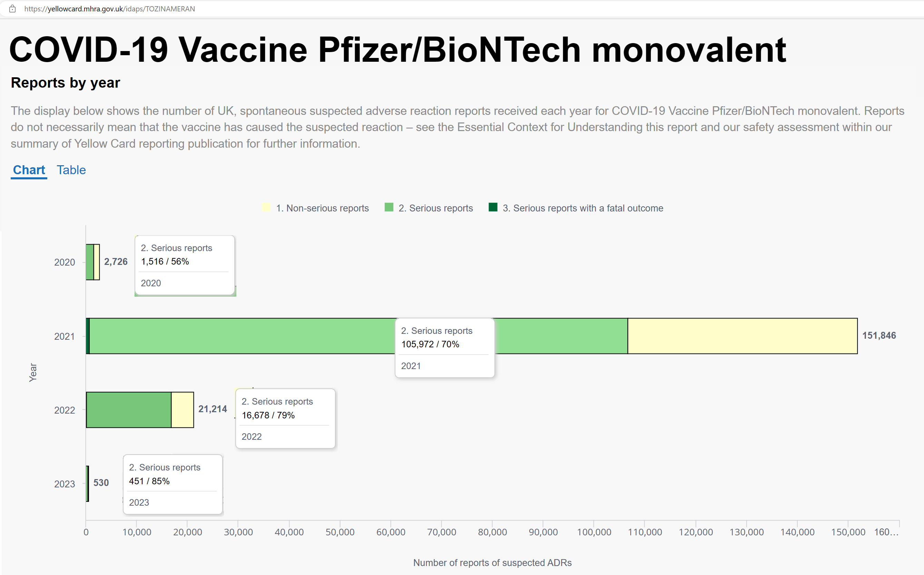Toggle the Non-serious reports legend swatch
Viewport: 924px width, 575px height.
tap(266, 207)
